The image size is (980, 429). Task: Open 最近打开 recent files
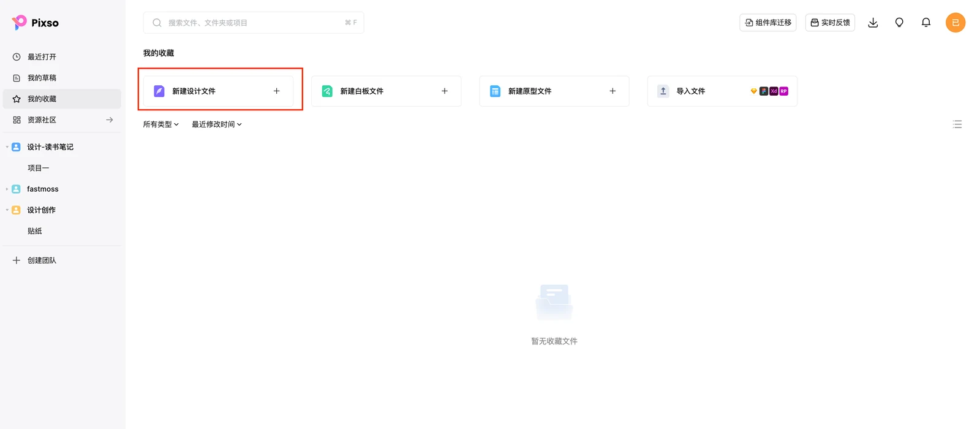tap(62, 57)
